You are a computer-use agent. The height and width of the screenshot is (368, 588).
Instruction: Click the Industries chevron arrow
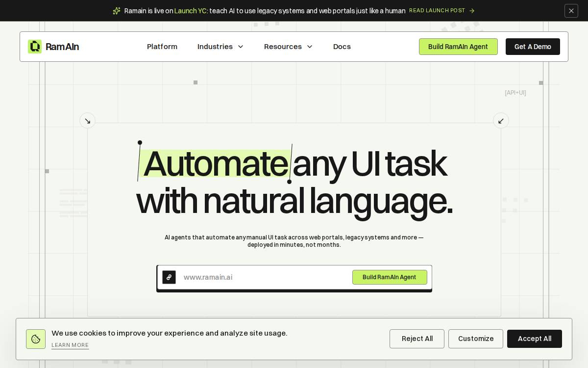tap(241, 47)
